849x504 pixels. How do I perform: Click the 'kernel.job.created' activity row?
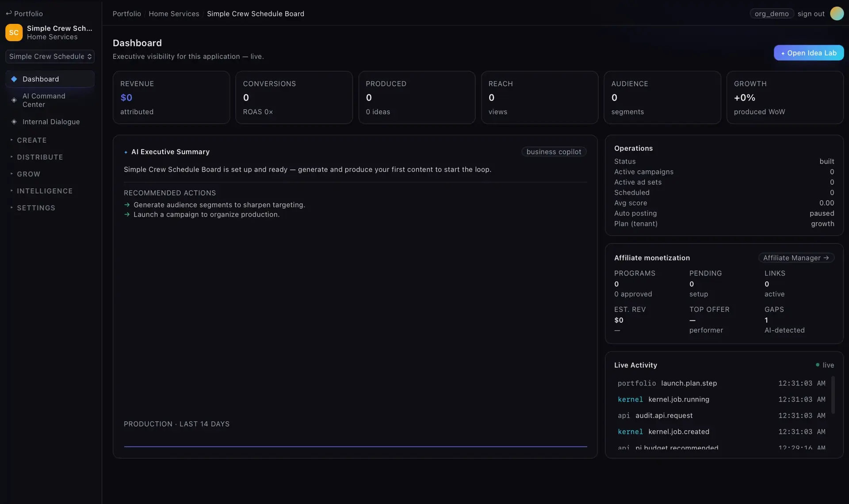pyautogui.click(x=721, y=431)
